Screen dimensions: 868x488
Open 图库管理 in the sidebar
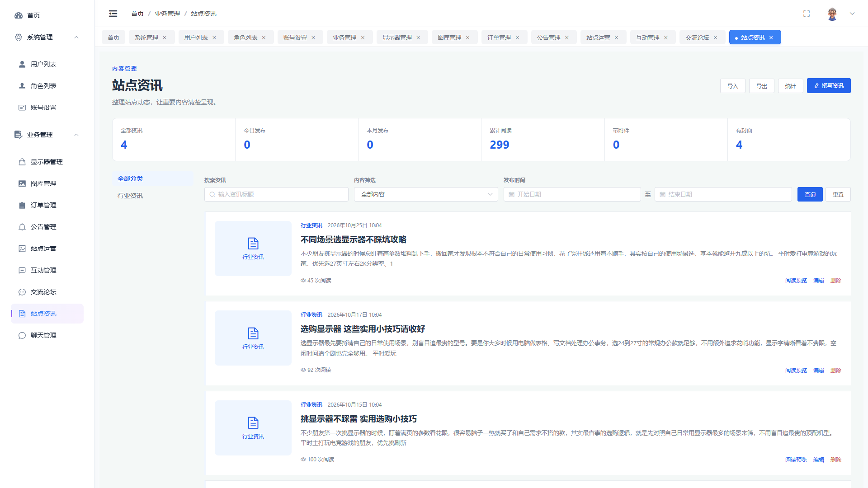point(47,183)
